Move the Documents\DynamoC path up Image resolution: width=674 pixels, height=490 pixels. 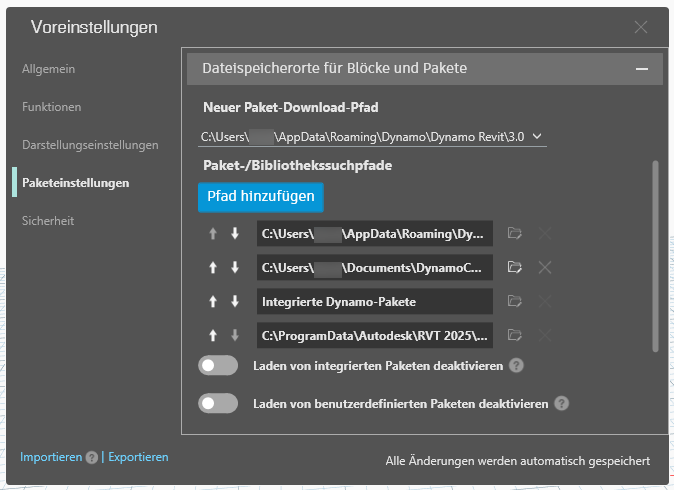coord(213,268)
